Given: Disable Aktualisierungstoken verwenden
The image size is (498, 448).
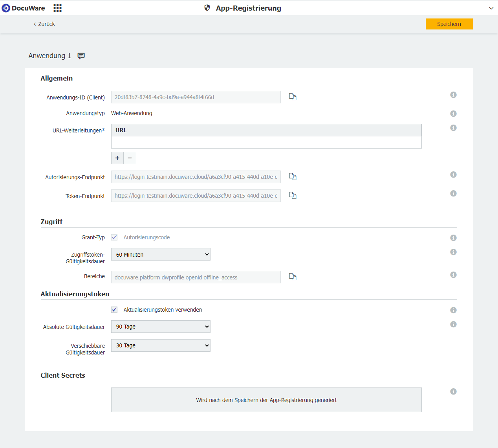Looking at the screenshot, I should tap(114, 310).
